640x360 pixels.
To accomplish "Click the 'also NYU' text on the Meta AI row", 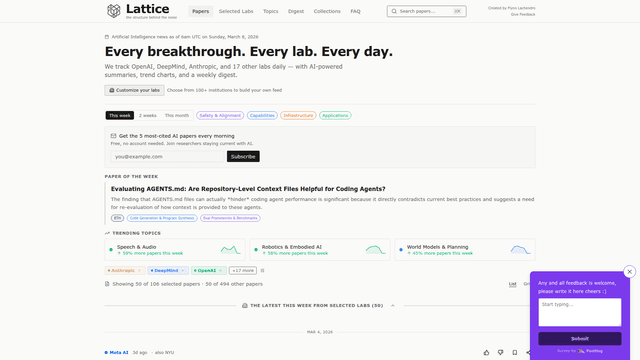I will pos(164,352).
